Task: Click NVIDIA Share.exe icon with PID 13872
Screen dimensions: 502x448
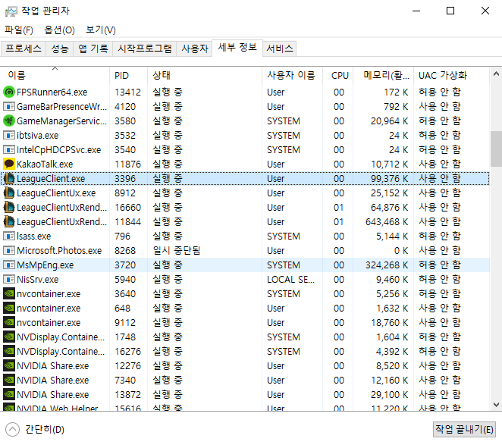Action: point(9,395)
